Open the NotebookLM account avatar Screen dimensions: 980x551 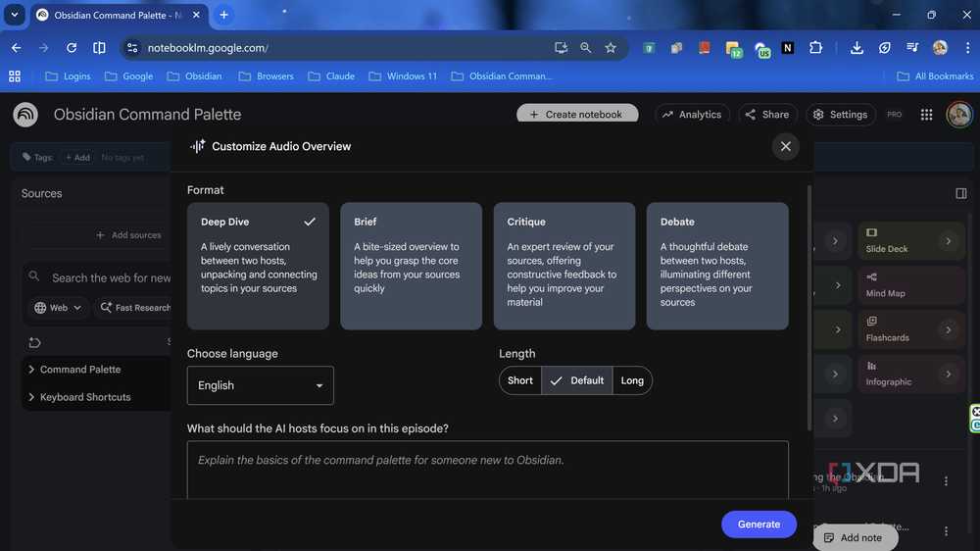tap(958, 115)
